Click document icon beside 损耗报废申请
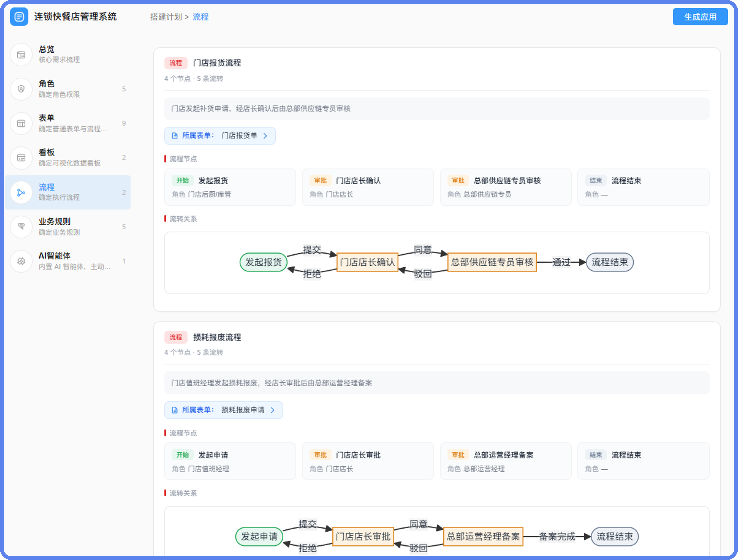 tap(175, 410)
